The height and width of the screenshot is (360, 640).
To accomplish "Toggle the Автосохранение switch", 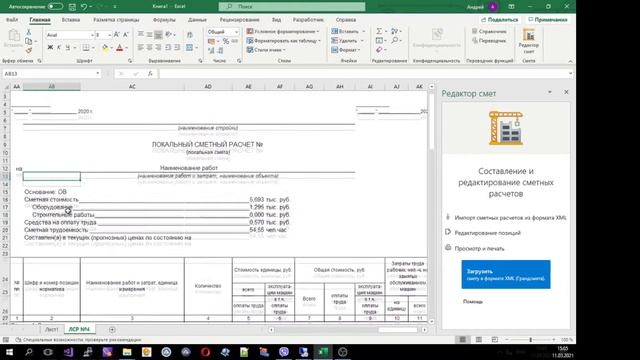I will point(55,7).
